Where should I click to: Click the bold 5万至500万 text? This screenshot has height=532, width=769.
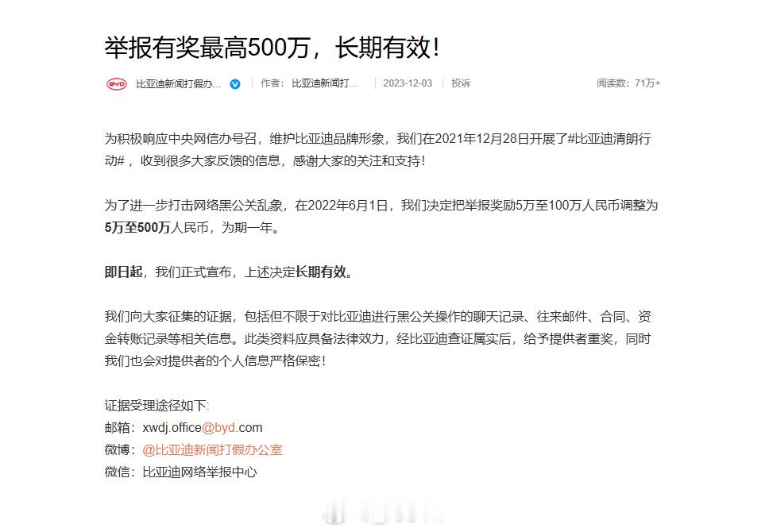[x=137, y=228]
